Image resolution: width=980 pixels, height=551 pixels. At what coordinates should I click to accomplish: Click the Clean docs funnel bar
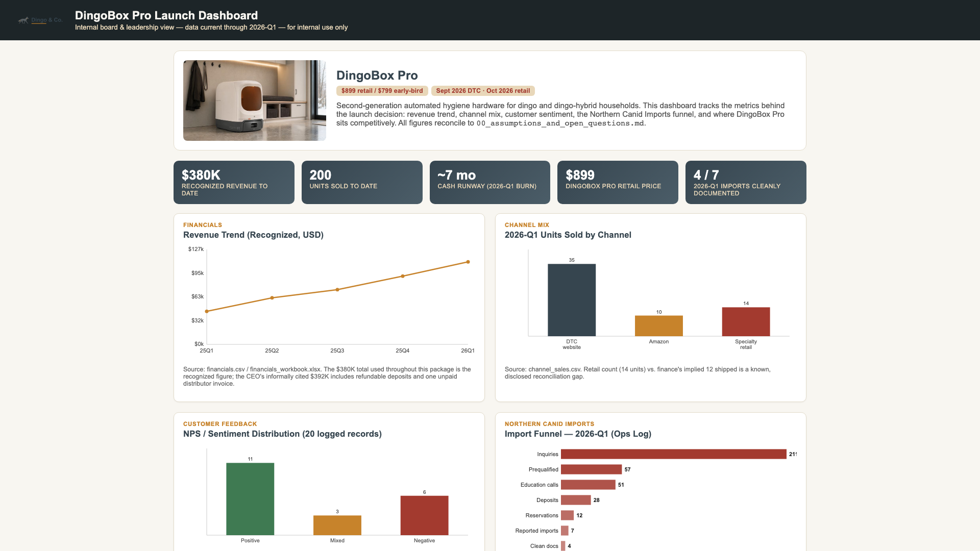pyautogui.click(x=563, y=546)
